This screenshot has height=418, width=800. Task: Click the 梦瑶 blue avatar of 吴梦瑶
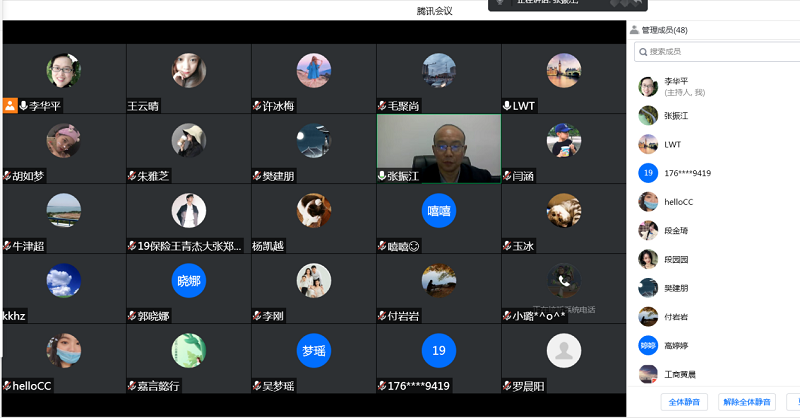313,351
